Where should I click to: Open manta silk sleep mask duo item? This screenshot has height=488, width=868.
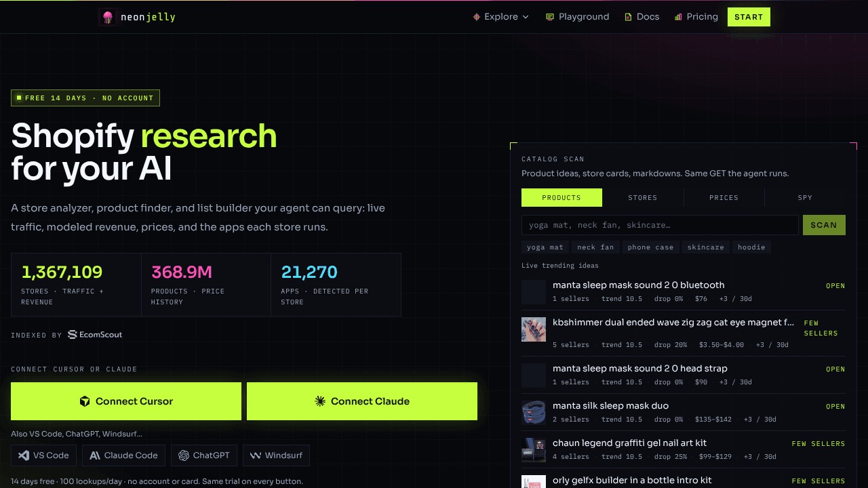(x=684, y=412)
